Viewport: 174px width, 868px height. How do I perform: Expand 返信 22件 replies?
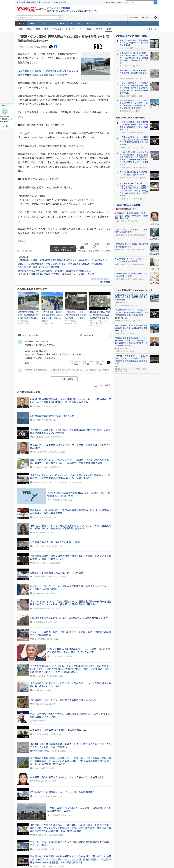(29, 363)
